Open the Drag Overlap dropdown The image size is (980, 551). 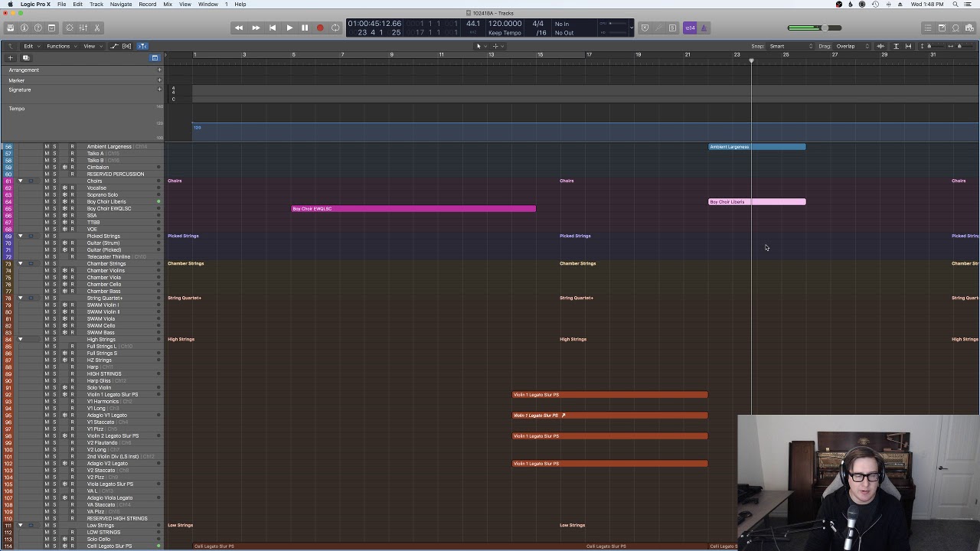pos(852,46)
